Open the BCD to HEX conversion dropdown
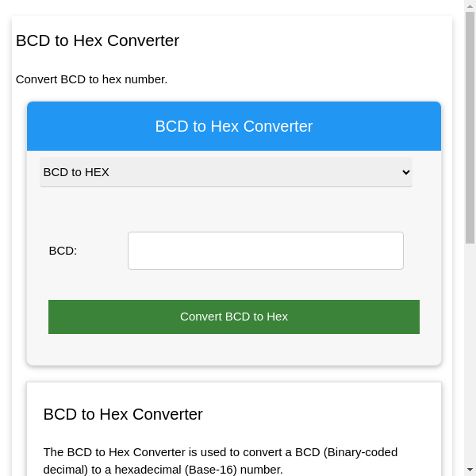476x476 pixels. click(x=225, y=172)
